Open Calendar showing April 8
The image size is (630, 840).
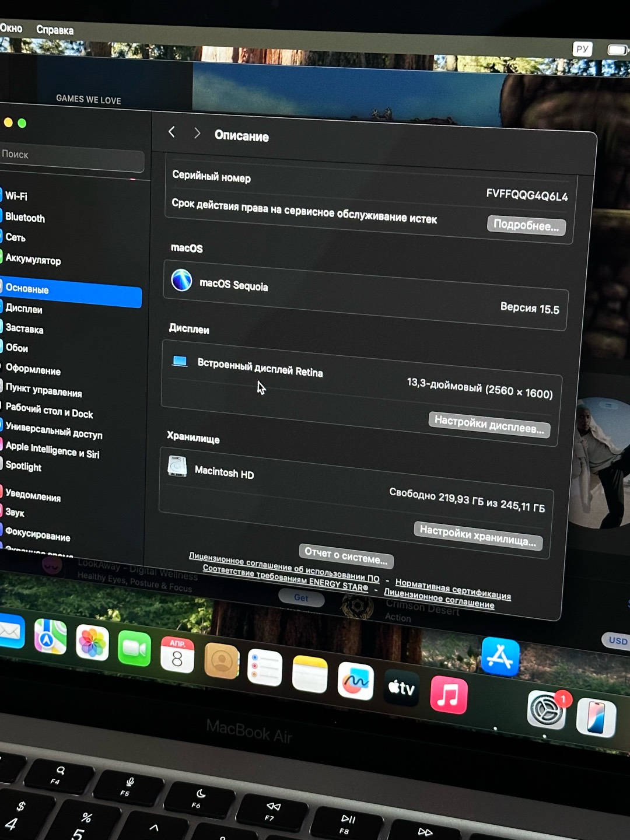click(x=177, y=654)
